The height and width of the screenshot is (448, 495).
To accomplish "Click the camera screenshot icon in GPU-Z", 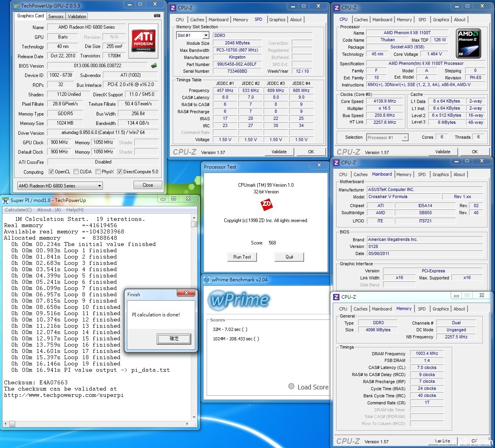I will pos(157,16).
